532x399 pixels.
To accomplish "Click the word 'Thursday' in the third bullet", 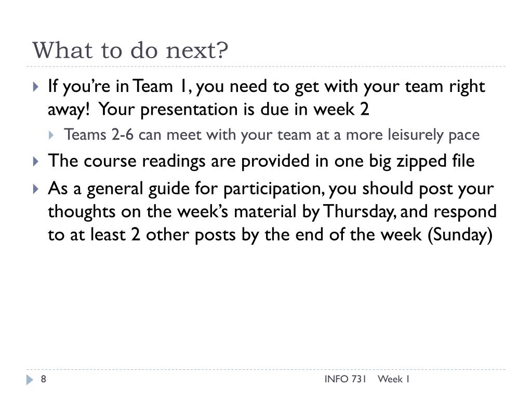I will click(358, 212).
